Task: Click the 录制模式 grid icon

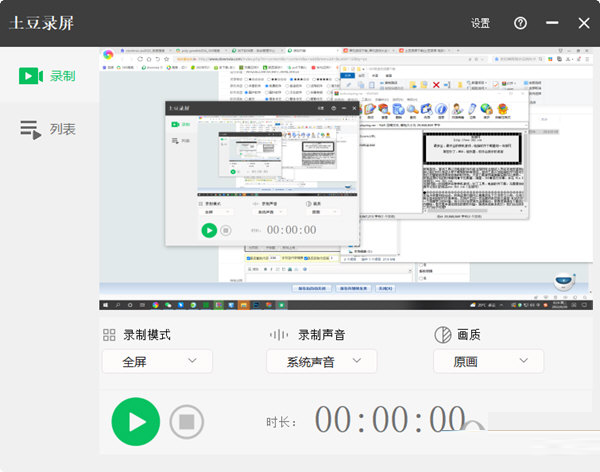Action: pyautogui.click(x=109, y=335)
